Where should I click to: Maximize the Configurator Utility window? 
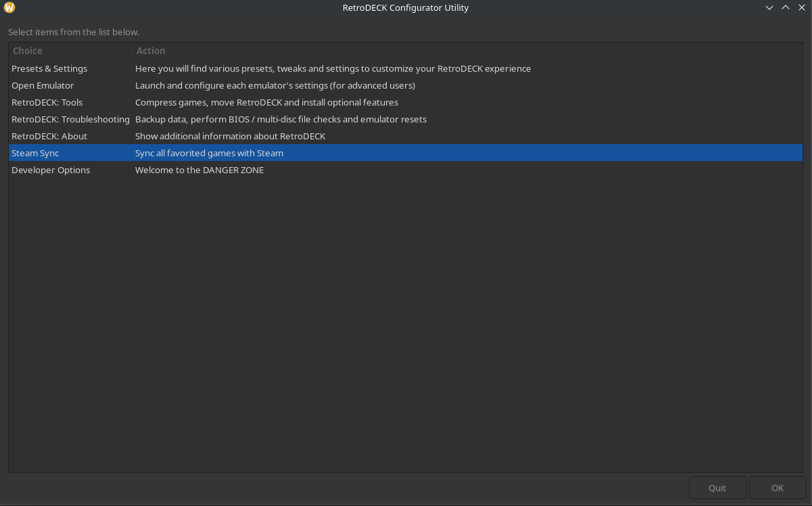[x=786, y=7]
